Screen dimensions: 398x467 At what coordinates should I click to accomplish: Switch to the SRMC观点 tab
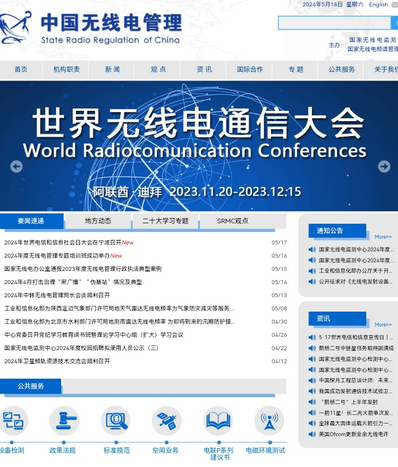pos(233,221)
